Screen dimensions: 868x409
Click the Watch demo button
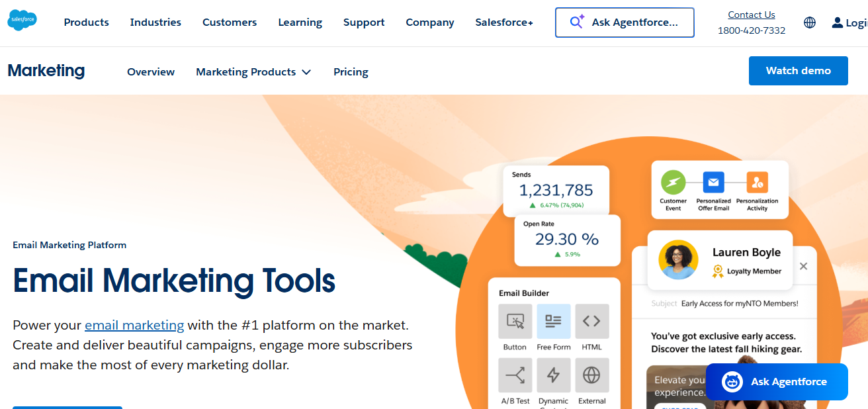coord(798,70)
